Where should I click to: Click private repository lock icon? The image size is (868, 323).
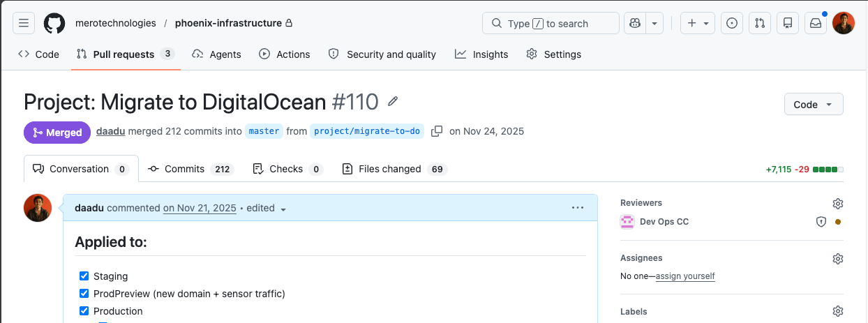(290, 23)
